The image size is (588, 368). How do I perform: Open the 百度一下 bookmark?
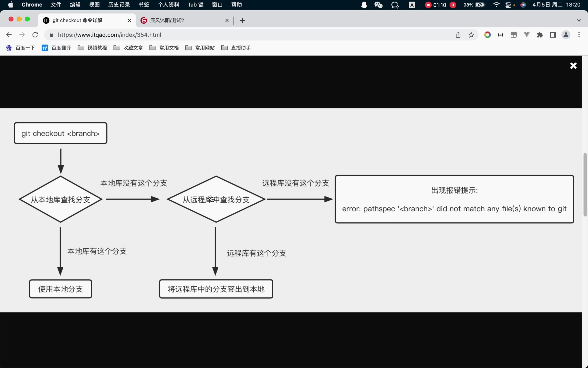coord(21,48)
